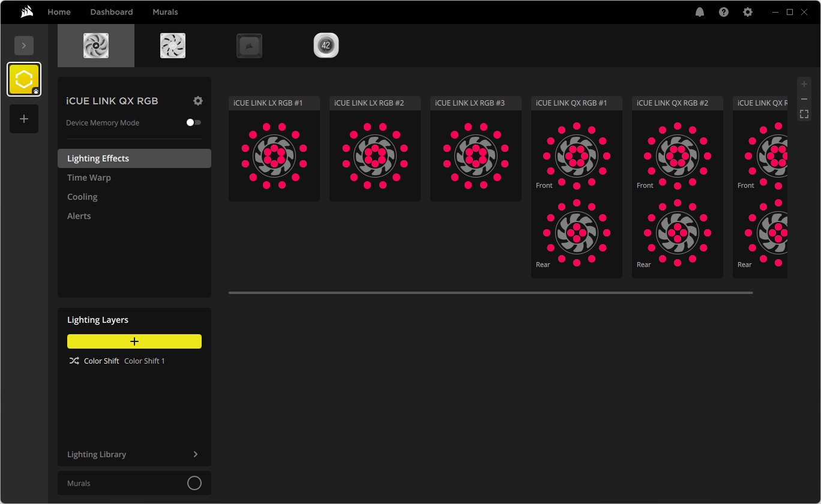Select the temperature display device thumbnail
The height and width of the screenshot is (504, 821).
pos(326,46)
